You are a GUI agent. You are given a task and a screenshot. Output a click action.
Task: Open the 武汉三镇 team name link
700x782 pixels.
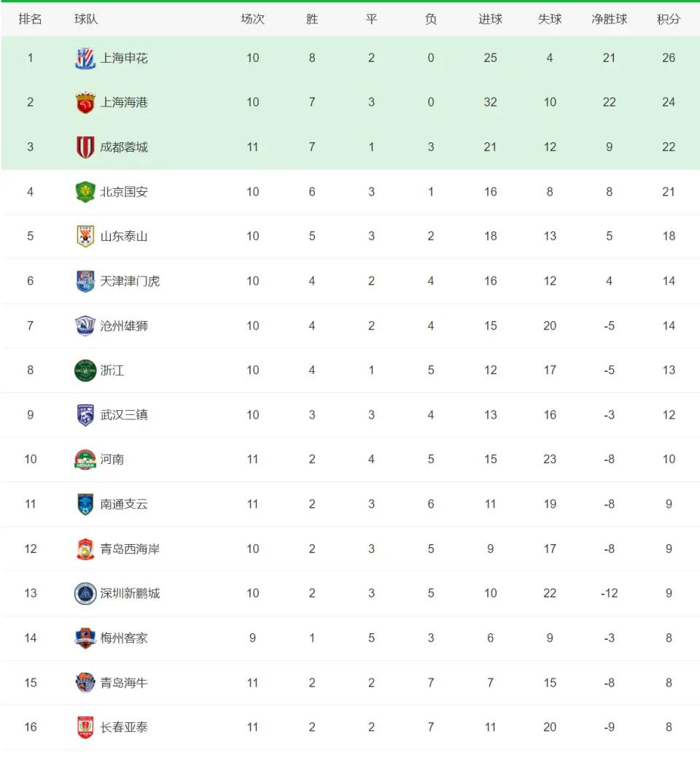coord(124,415)
